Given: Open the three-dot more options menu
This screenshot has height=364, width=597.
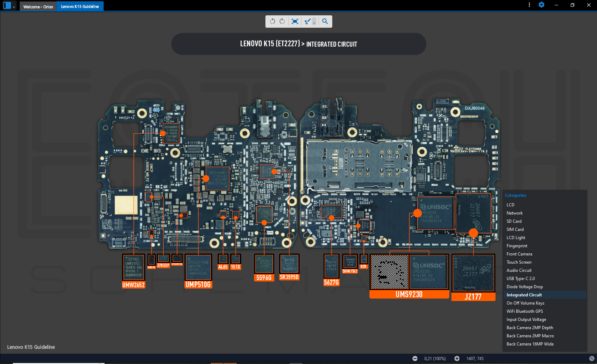Looking at the screenshot, I should tap(529, 5).
